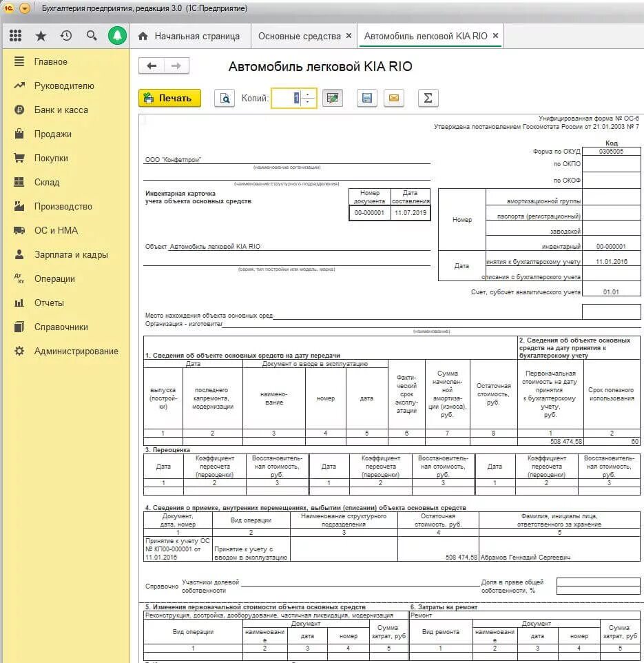The image size is (644, 663).
Task: Open History clock icon
Action: coord(66,36)
